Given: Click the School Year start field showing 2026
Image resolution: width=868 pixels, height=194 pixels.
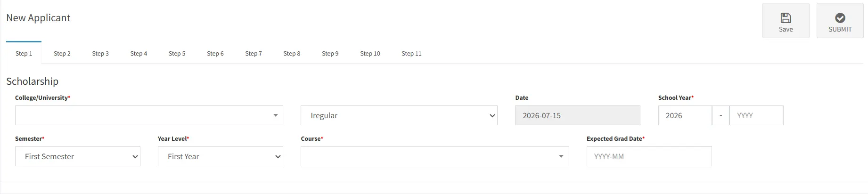Looking at the screenshot, I should tap(685, 115).
